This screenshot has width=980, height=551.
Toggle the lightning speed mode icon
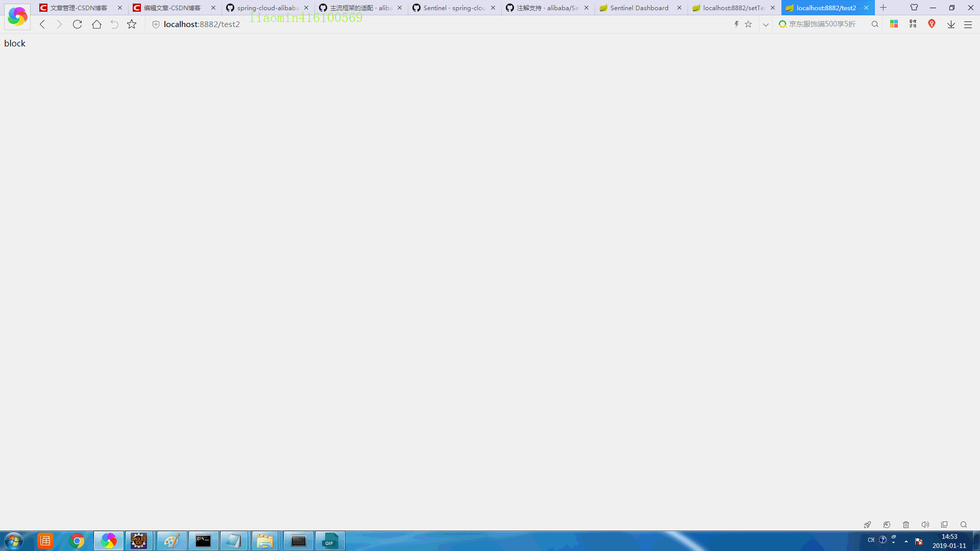coord(736,24)
